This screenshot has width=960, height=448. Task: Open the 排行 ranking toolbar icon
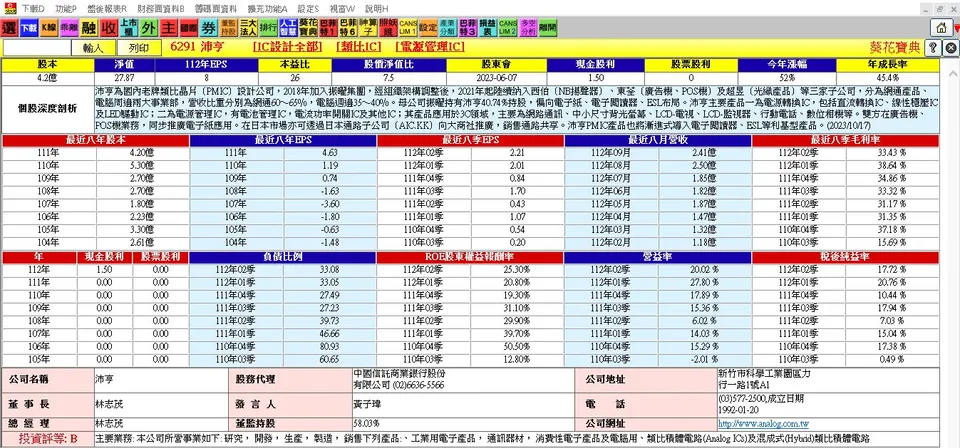(x=268, y=28)
